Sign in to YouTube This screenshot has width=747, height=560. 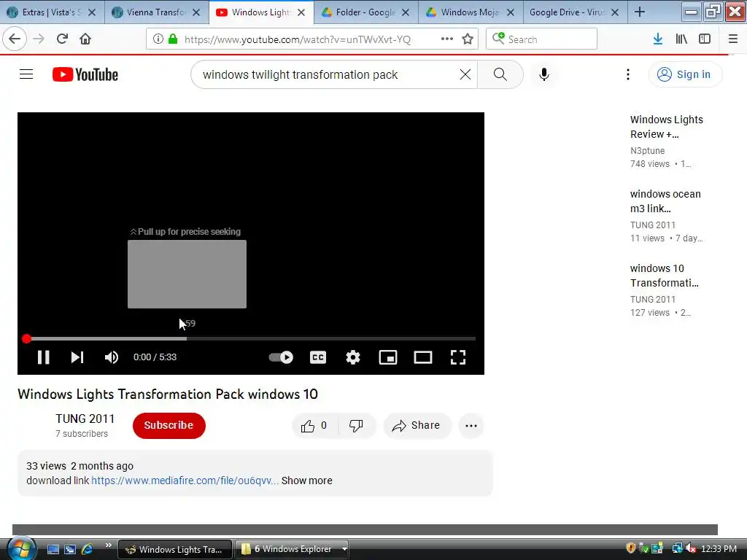click(684, 74)
